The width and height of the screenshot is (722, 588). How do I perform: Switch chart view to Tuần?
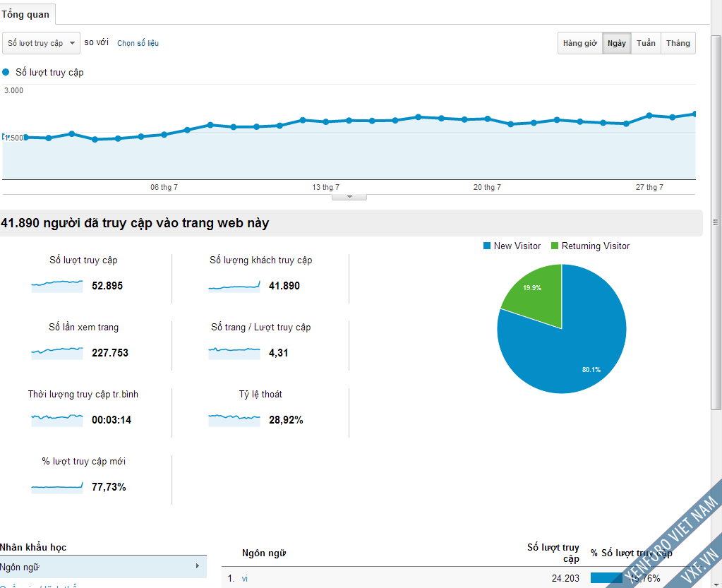tap(646, 43)
